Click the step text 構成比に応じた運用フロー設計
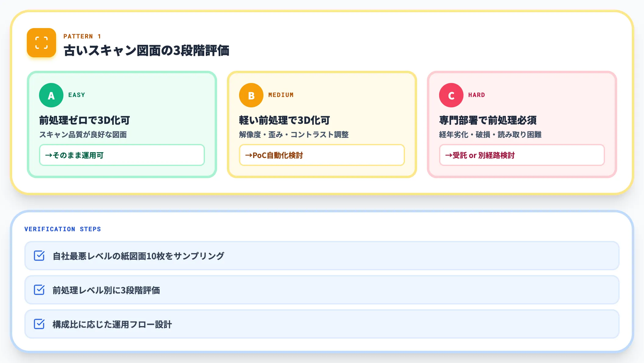This screenshot has height=363, width=644. click(x=112, y=324)
